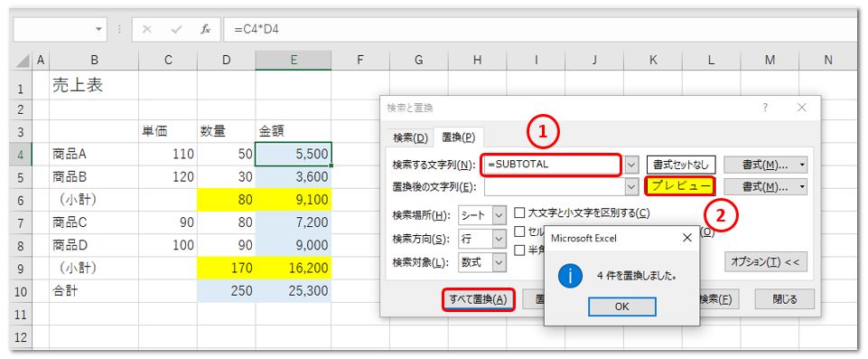Open the Name Box dropdown arrow
868x359 pixels.
(x=98, y=29)
